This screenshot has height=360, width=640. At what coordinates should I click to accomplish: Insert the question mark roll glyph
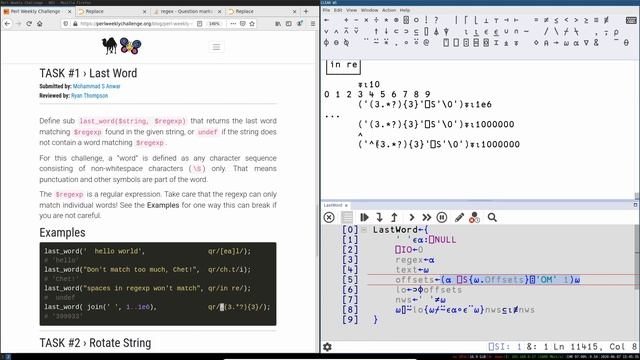click(x=436, y=20)
